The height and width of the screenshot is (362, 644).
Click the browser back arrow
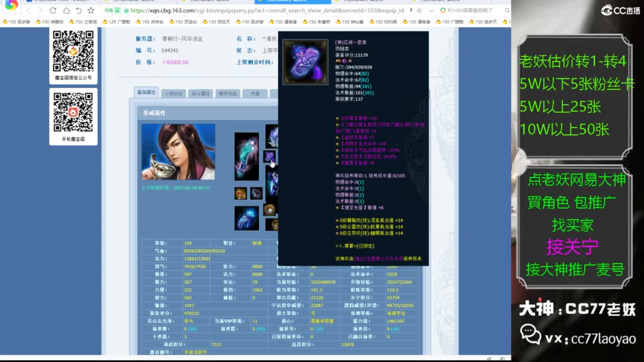(28, 11)
